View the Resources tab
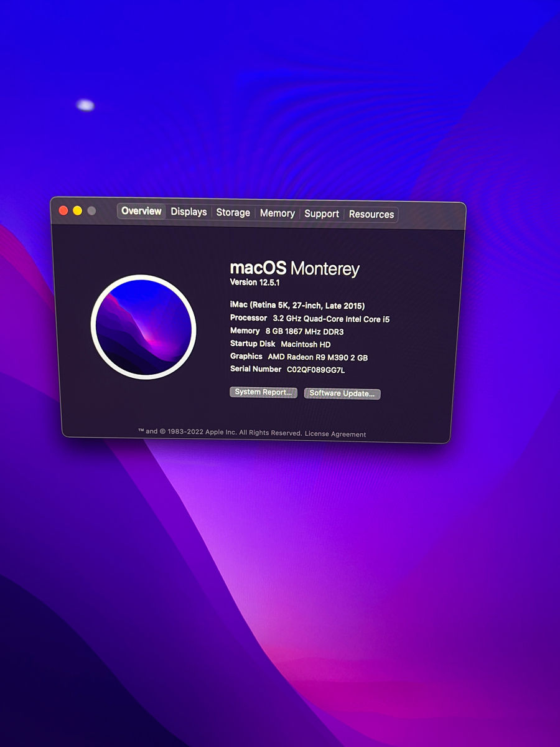Viewport: 560px width, 747px height. 371,214
